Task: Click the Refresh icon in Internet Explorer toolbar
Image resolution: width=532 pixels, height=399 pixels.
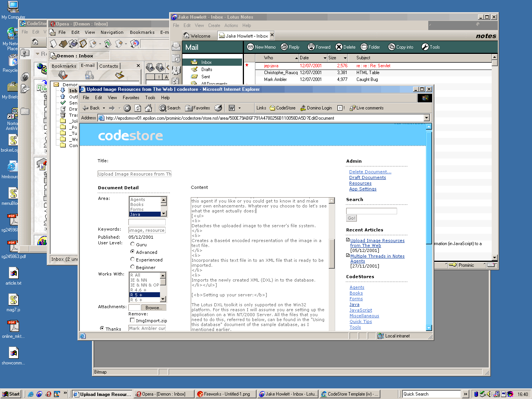Action: pos(138,108)
